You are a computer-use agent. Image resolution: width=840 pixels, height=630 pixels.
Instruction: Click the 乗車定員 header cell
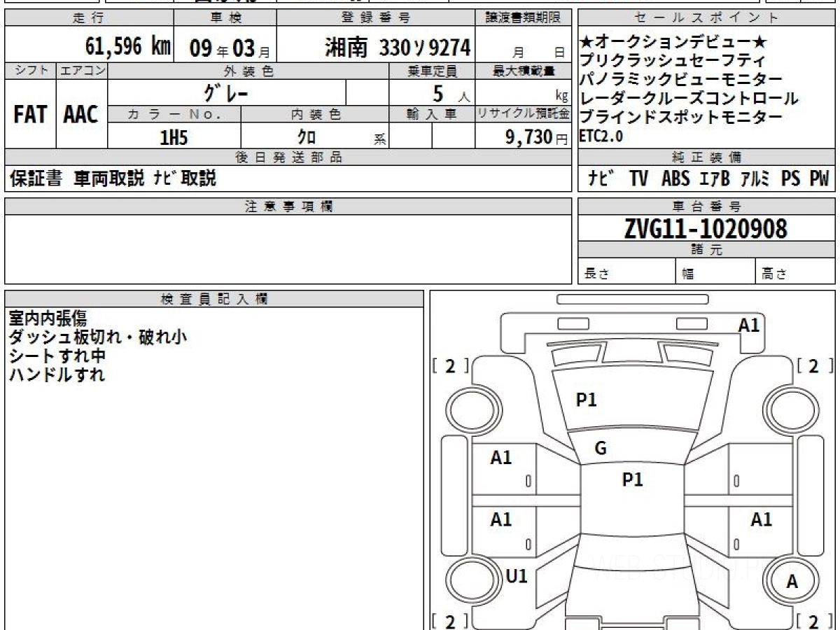pos(432,71)
